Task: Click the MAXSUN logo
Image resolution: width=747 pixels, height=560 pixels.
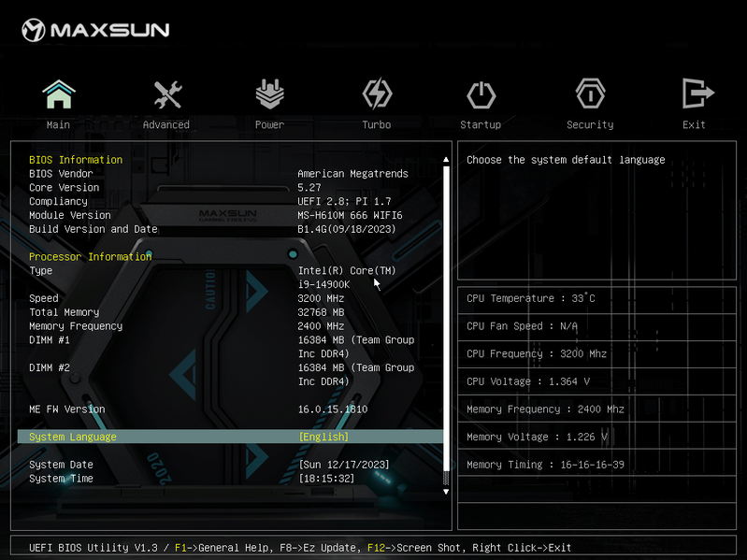Action: 95,30
